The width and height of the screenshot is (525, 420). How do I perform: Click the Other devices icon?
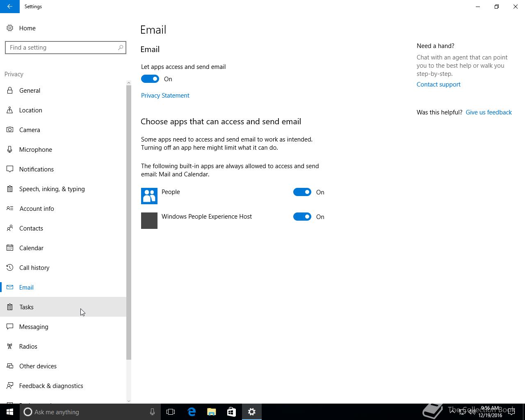(x=10, y=366)
